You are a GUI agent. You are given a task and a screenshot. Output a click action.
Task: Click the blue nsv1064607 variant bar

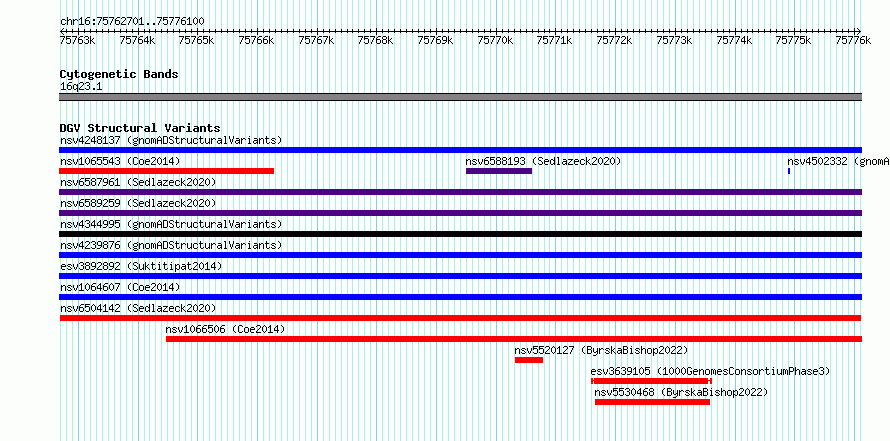[460, 297]
